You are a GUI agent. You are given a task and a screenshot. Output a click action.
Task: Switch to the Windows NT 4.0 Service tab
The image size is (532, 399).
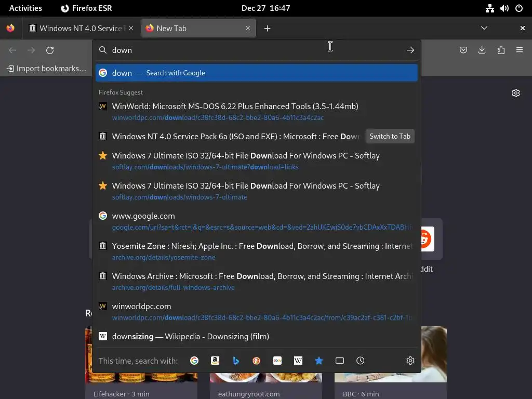(x=81, y=28)
